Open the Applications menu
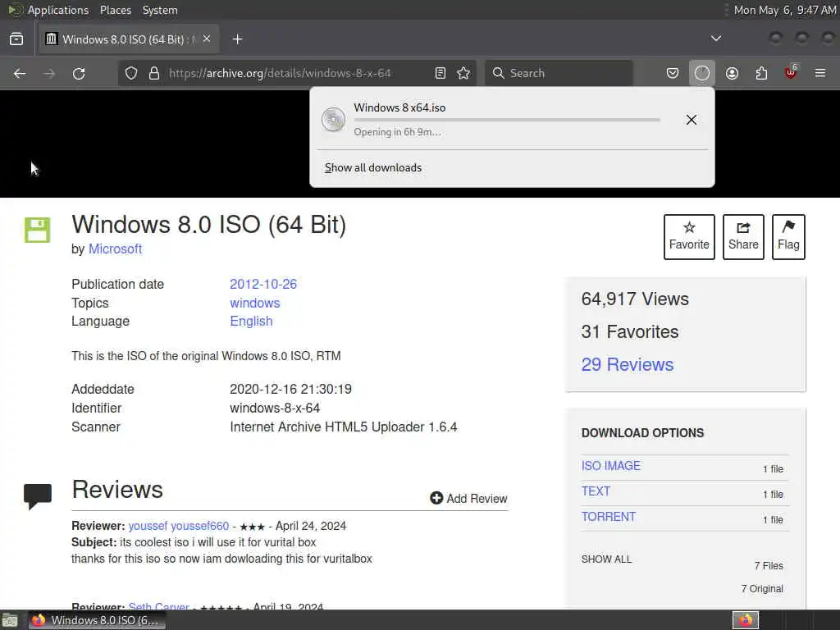The image size is (840, 630). click(x=58, y=10)
